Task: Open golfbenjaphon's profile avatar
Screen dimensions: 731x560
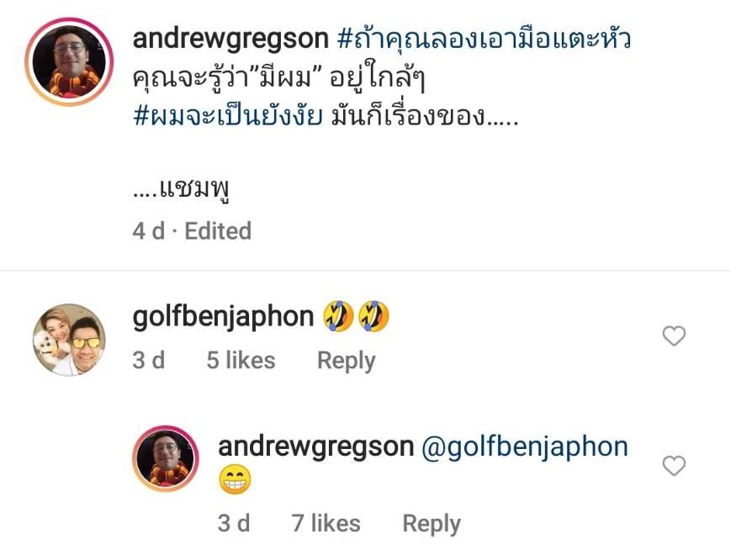Action: (69, 340)
